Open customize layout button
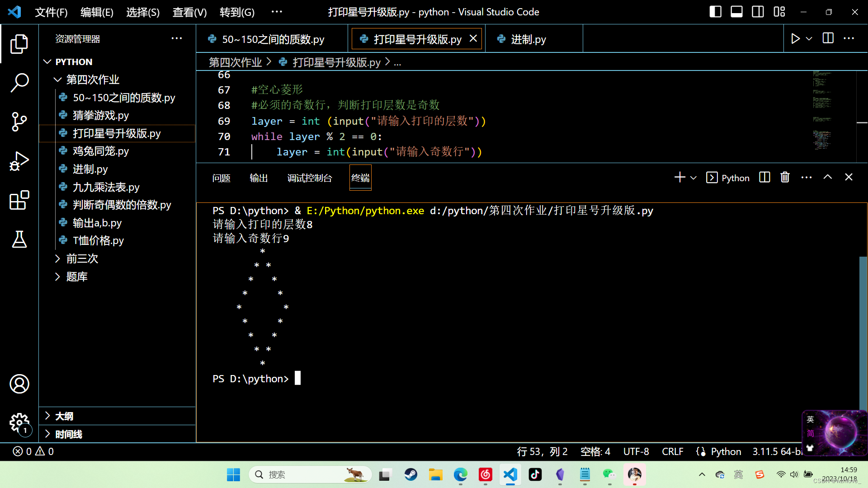 (x=779, y=12)
